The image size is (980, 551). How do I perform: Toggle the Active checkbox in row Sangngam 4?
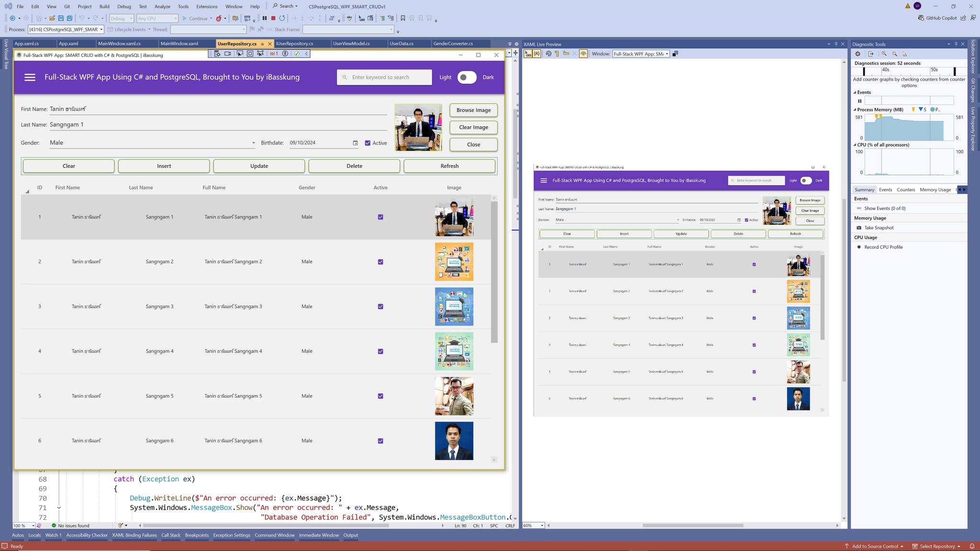[x=380, y=351]
